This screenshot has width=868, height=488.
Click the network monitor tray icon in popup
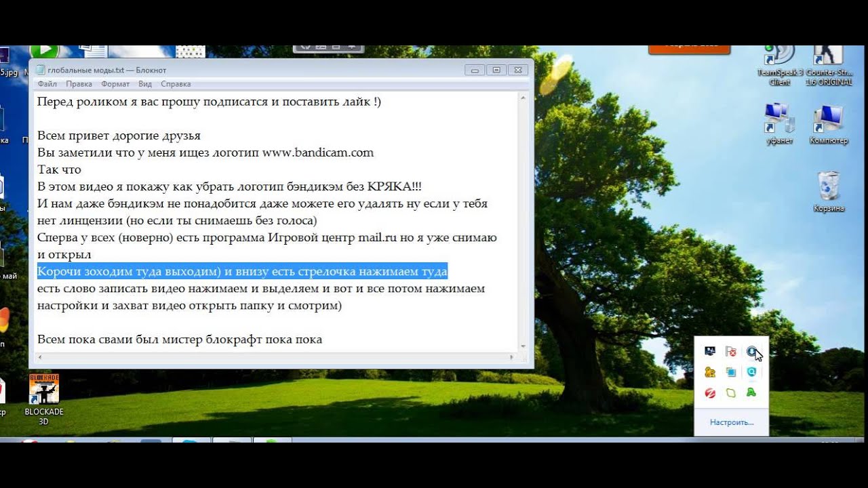click(x=710, y=351)
